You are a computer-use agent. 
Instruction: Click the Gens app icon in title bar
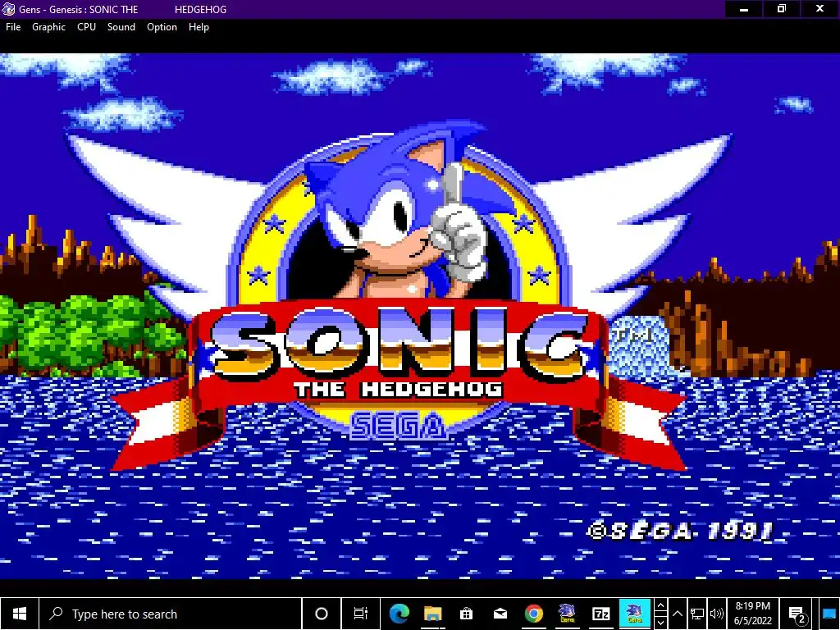8,9
